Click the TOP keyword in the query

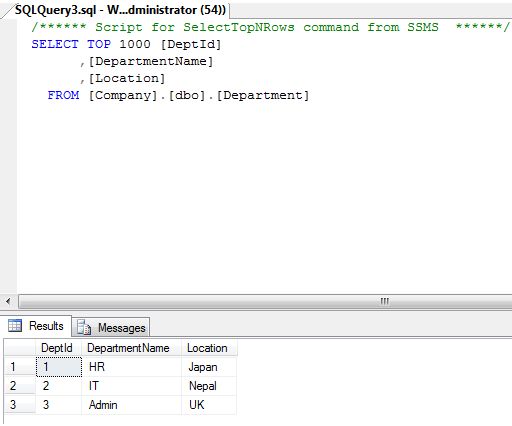(x=99, y=44)
